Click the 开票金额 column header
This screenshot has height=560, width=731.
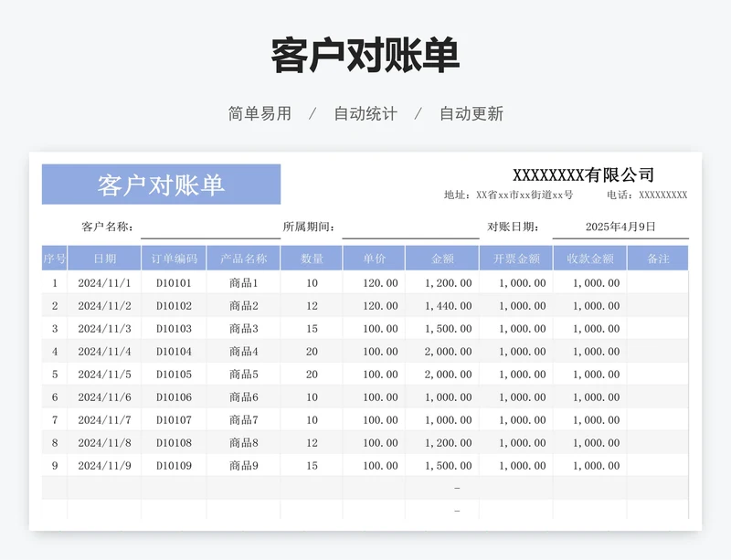point(516,259)
